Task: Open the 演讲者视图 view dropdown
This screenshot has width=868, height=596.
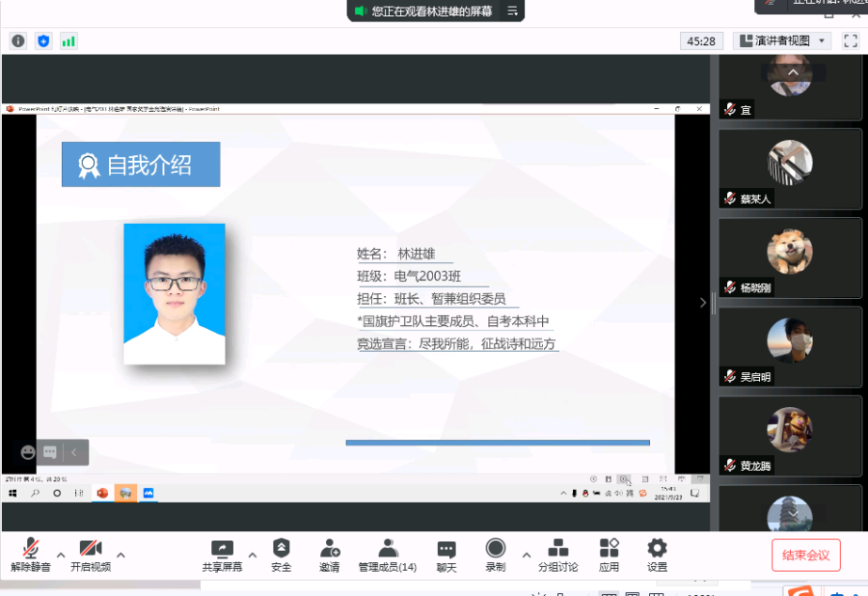Action: (x=782, y=41)
